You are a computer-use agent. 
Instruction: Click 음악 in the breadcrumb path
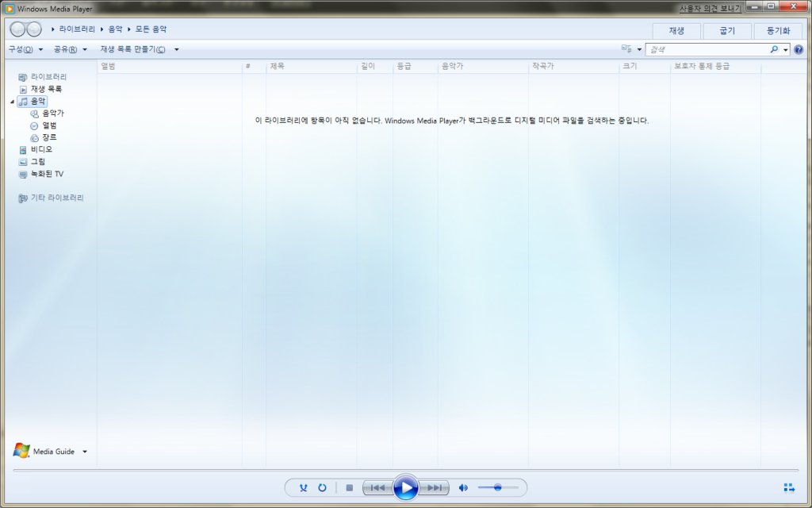(116, 29)
